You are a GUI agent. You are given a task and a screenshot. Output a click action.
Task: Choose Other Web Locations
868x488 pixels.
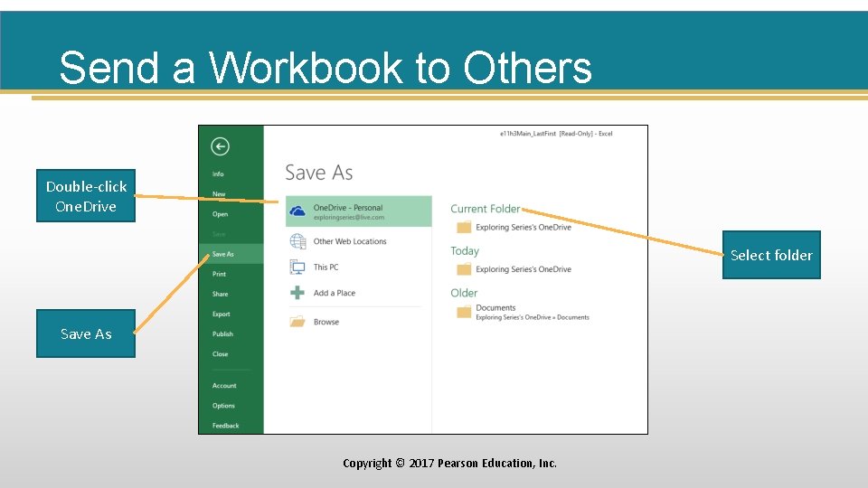[349, 241]
